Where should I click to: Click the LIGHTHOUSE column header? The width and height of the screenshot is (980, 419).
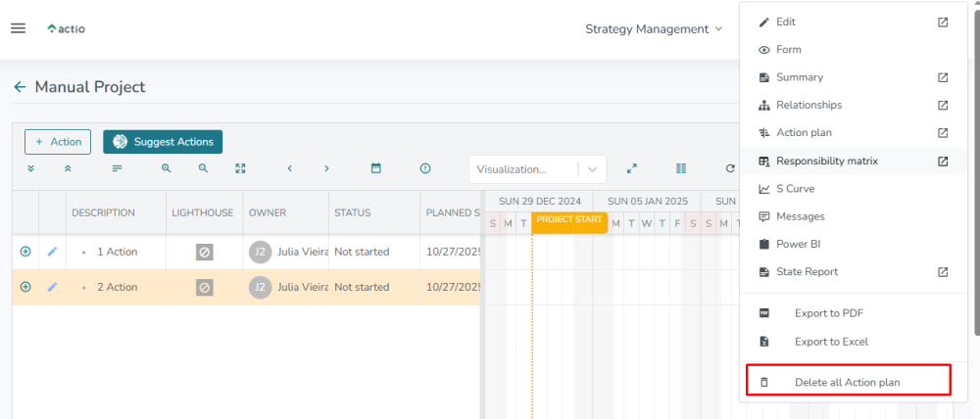pos(203,213)
